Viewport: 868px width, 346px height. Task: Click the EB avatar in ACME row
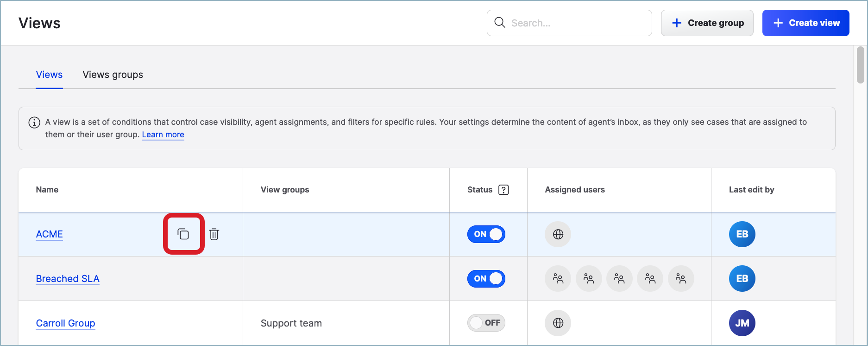(742, 234)
